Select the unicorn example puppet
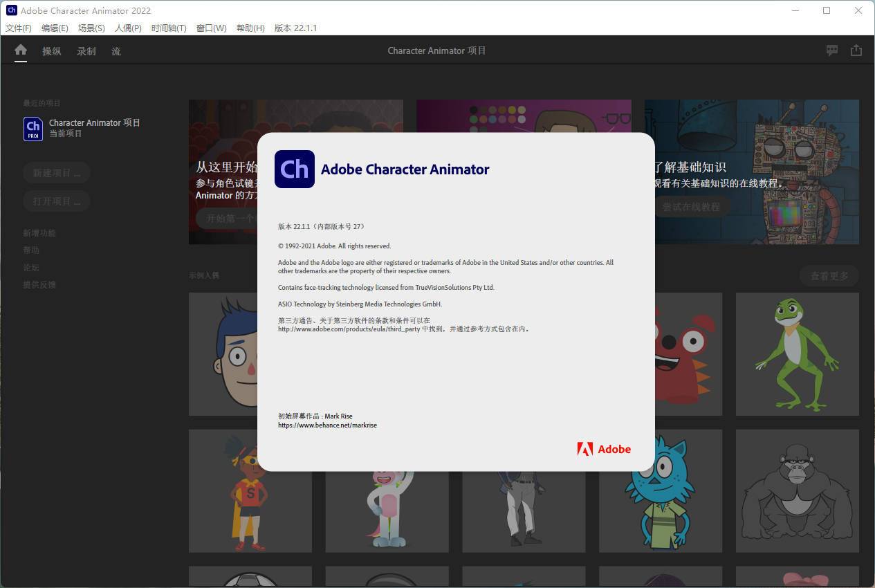875x588 pixels. tap(387, 512)
